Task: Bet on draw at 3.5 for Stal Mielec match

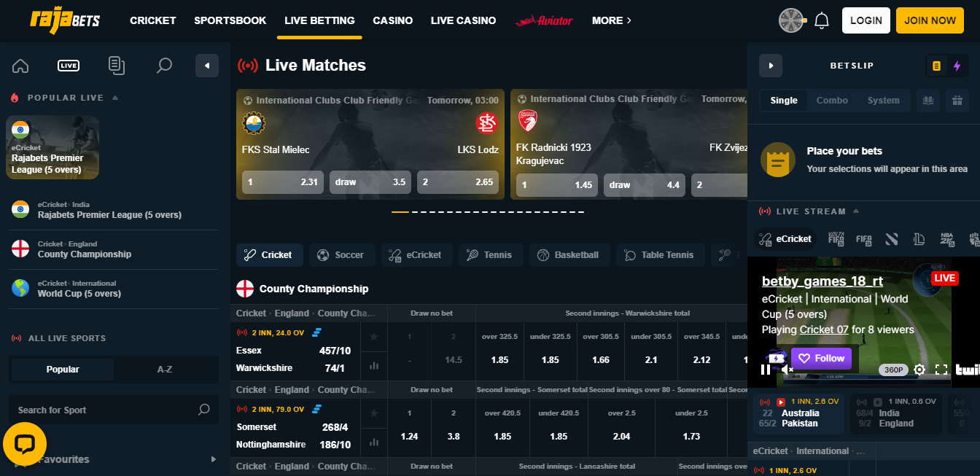Action: coord(370,182)
